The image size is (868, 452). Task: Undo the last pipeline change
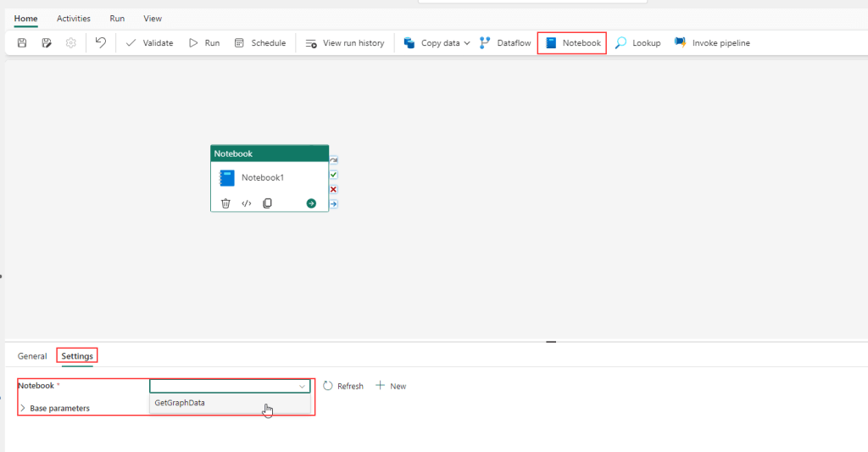click(101, 43)
